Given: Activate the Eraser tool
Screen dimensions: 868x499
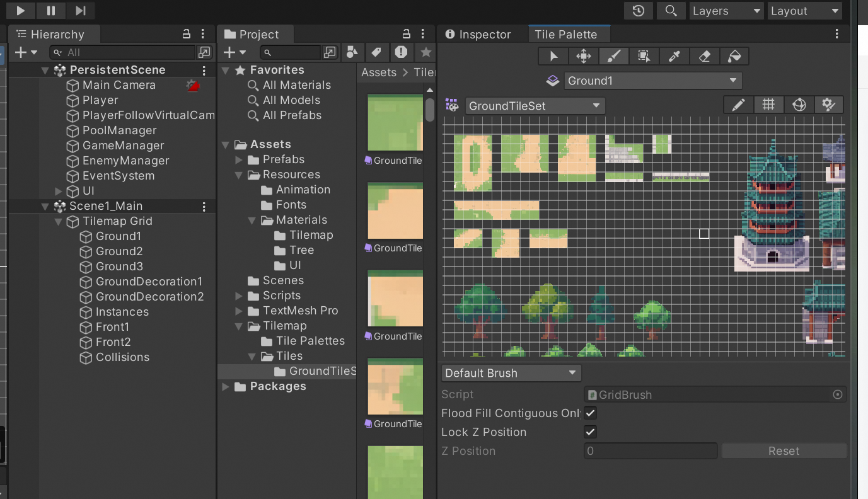Looking at the screenshot, I should [x=704, y=56].
